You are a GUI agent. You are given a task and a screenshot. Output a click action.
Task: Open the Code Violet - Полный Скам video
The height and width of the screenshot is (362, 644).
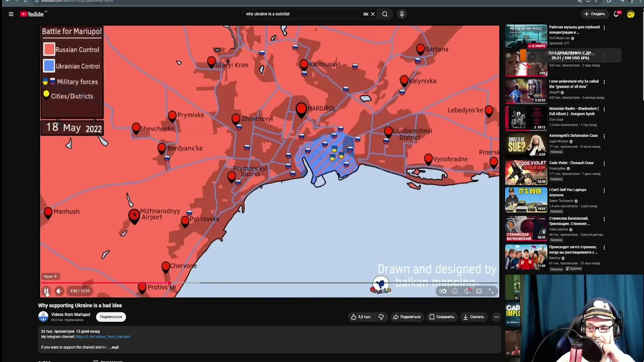[526, 172]
